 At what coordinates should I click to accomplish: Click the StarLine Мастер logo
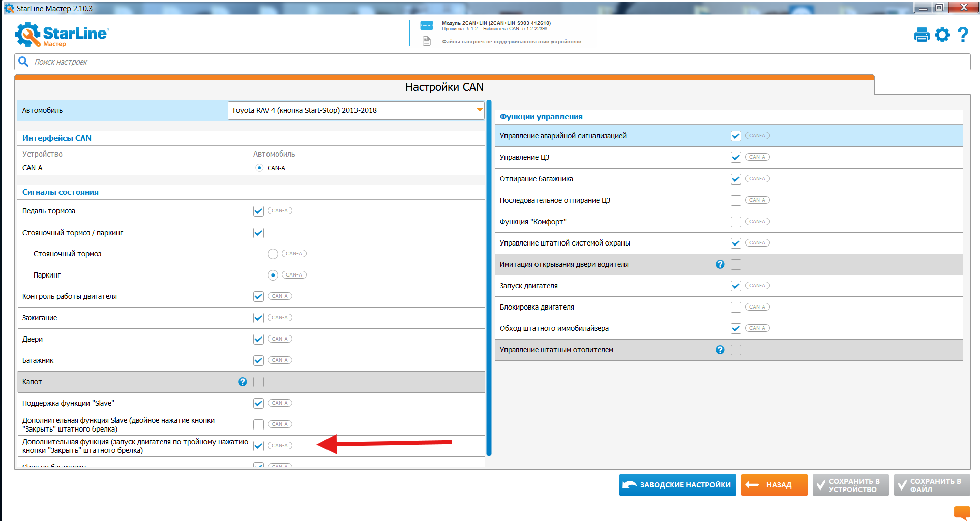click(x=62, y=35)
